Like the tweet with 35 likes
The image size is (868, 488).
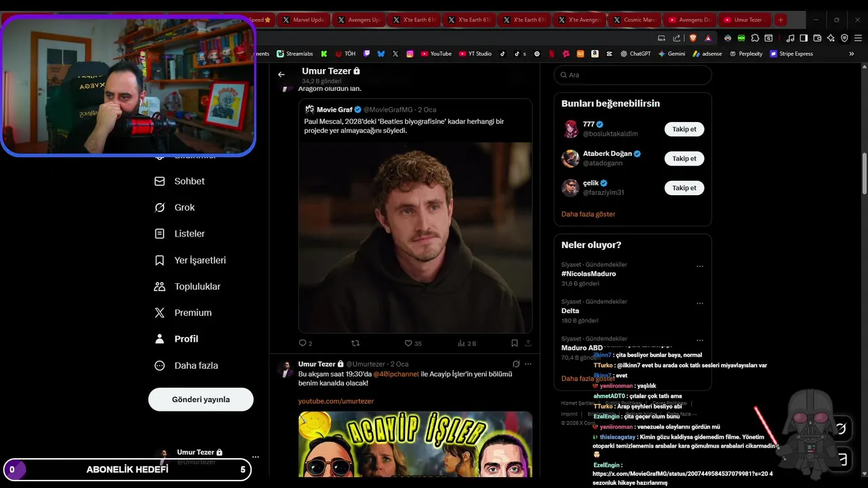tap(413, 344)
